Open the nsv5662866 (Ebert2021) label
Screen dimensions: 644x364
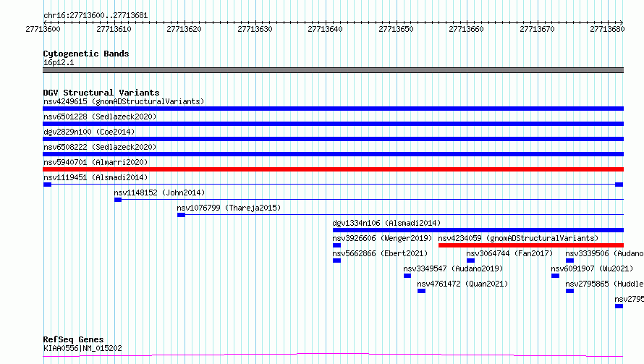tap(380, 253)
